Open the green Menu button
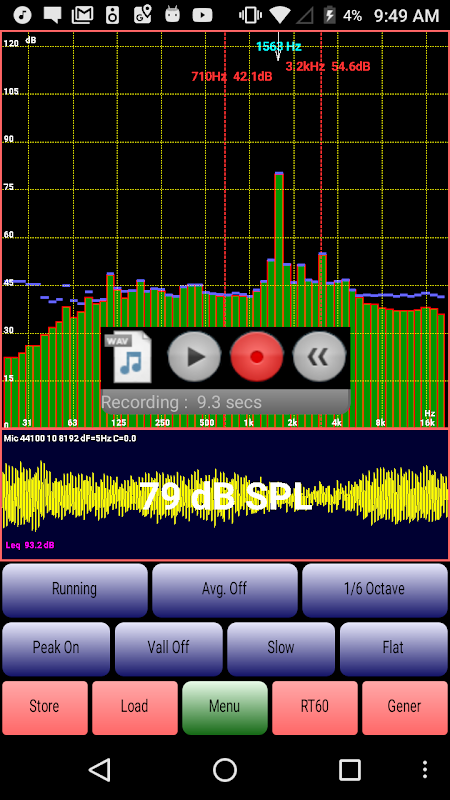The image size is (450, 800). point(224,708)
